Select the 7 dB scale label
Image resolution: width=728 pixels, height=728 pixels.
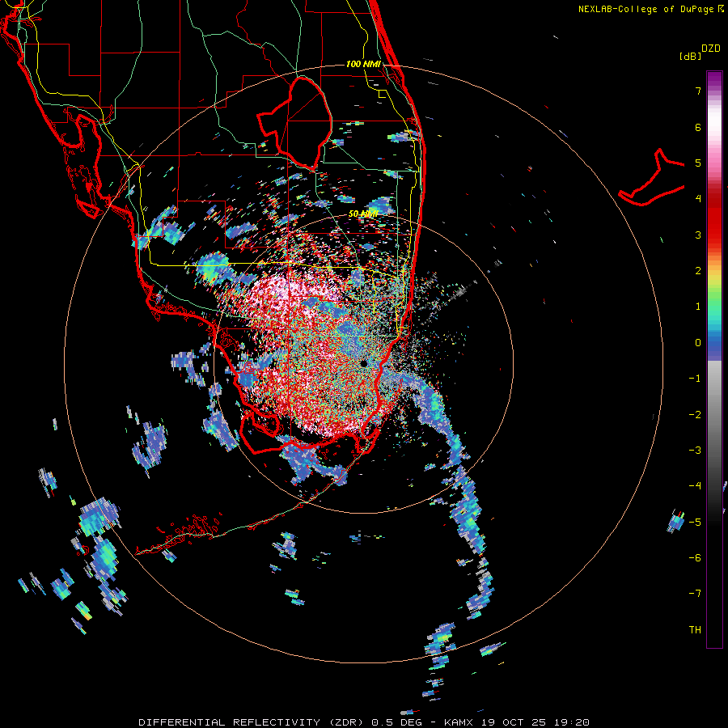click(698, 91)
